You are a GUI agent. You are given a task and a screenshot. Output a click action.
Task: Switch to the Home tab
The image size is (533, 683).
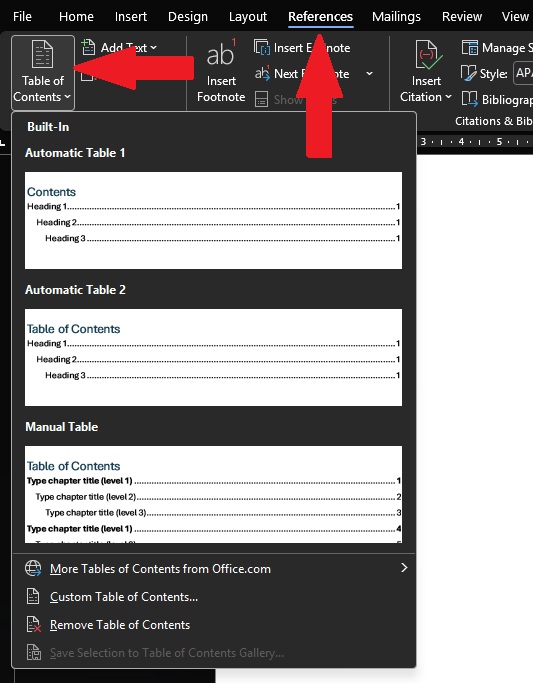click(x=76, y=17)
